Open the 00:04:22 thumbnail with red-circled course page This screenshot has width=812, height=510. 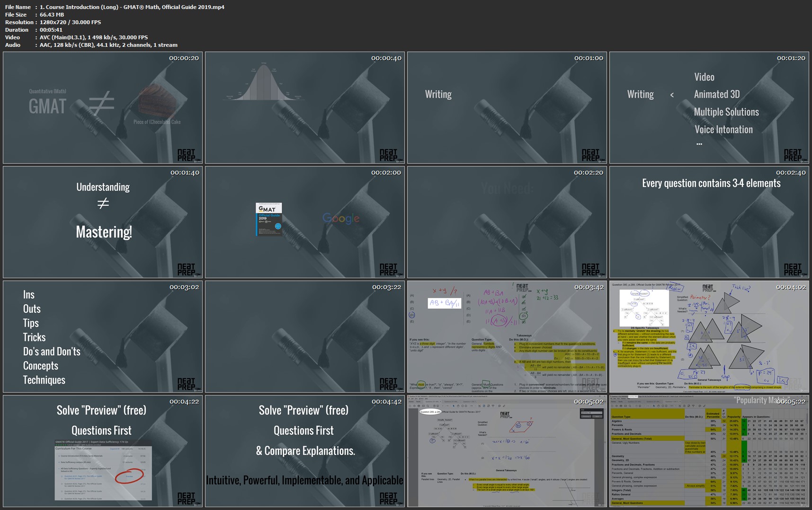coord(103,451)
